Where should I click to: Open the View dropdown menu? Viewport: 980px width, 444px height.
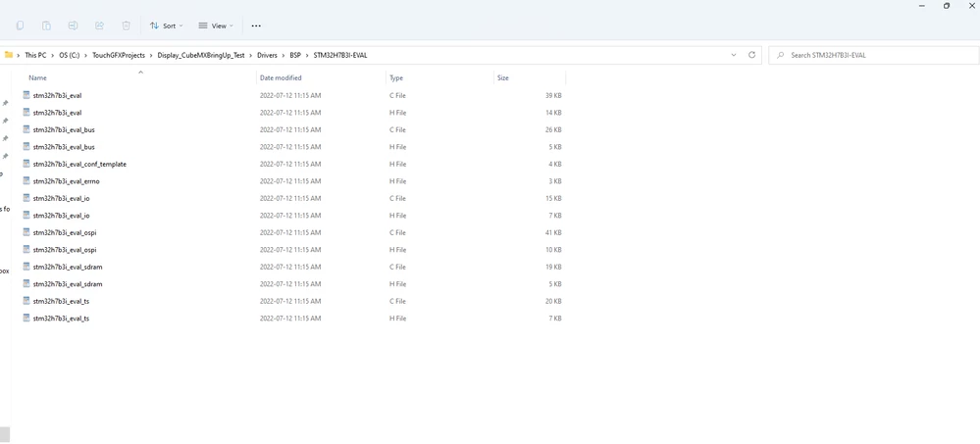216,25
